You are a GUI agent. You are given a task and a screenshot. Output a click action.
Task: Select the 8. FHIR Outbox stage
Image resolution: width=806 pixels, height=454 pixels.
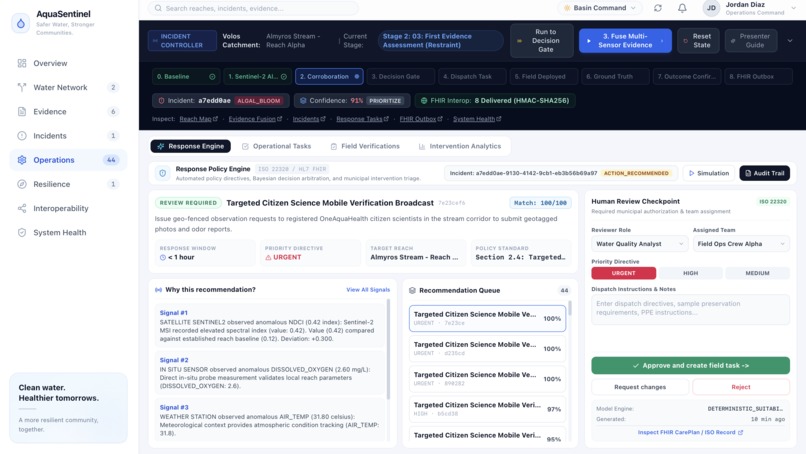point(758,77)
